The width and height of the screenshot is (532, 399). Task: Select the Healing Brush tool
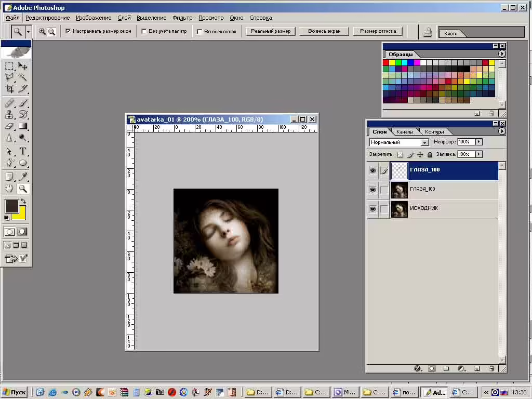coord(9,103)
